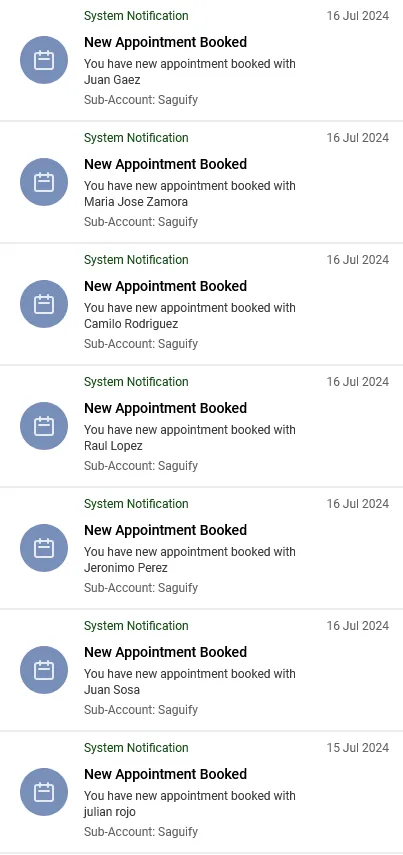Click New Appointment Booked title for Juan Sosa

click(x=165, y=652)
